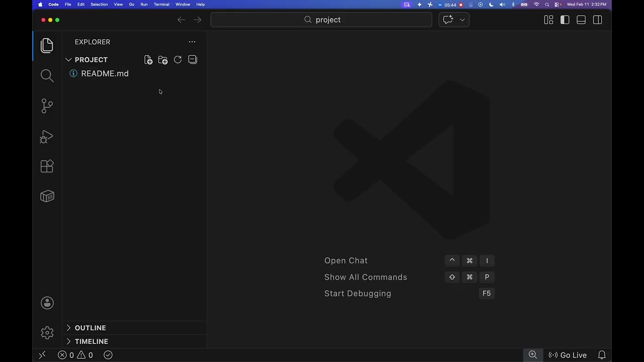Refresh the Explorer file tree
This screenshot has height=362, width=644.
[x=178, y=60]
